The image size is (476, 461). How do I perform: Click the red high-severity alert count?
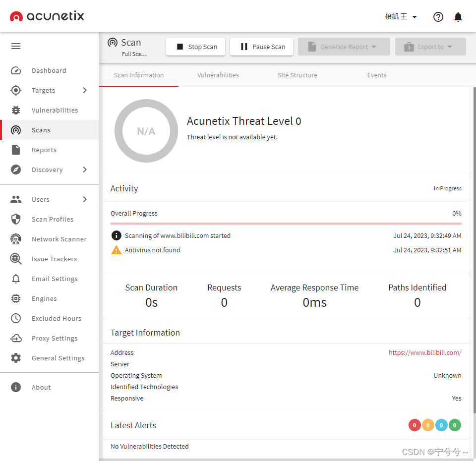click(x=415, y=425)
